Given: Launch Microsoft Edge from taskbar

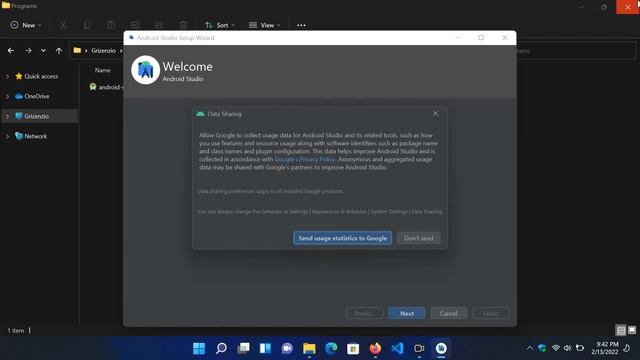Looking at the screenshot, I should 331,348.
